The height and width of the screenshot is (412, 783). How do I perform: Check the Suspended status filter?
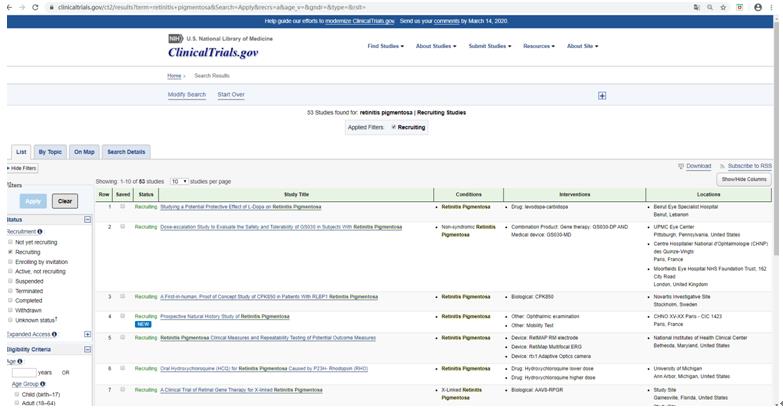(10, 281)
